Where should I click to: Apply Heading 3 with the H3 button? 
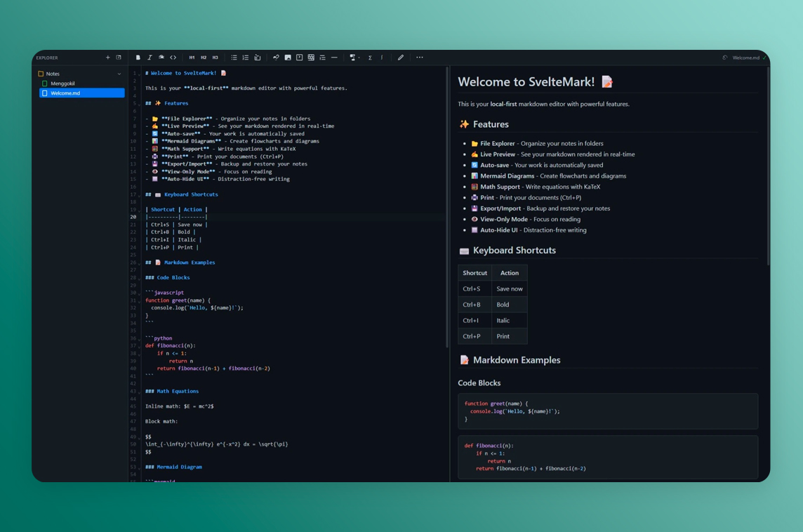[215, 58]
